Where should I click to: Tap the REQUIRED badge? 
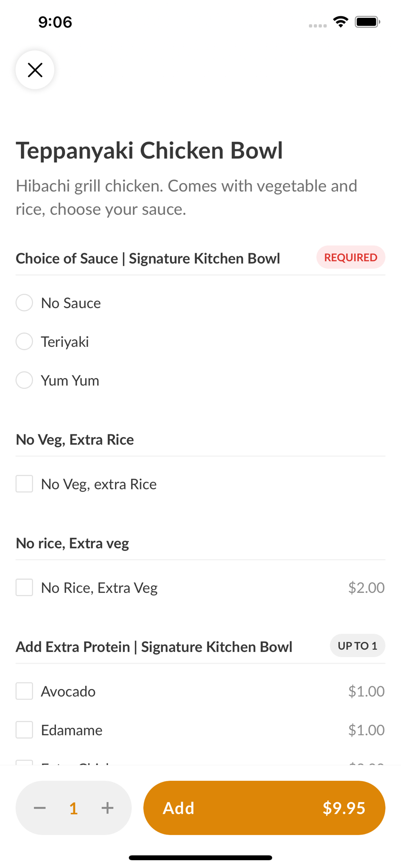click(x=351, y=257)
